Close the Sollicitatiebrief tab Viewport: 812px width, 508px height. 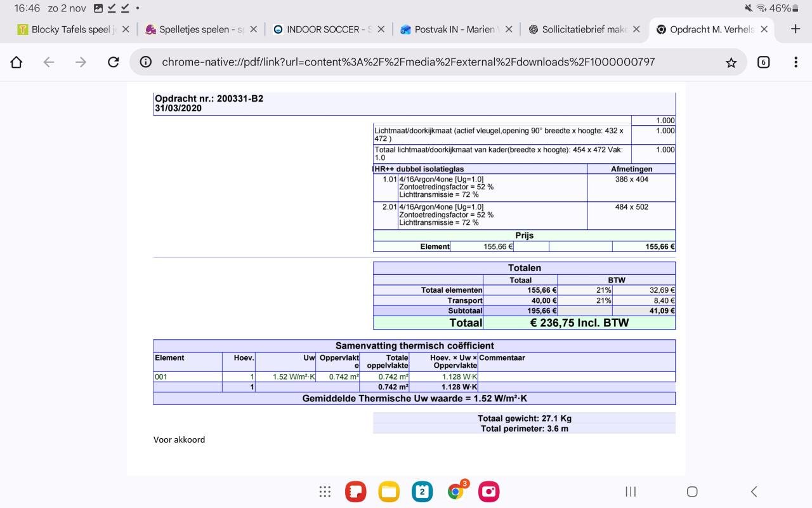point(636,29)
